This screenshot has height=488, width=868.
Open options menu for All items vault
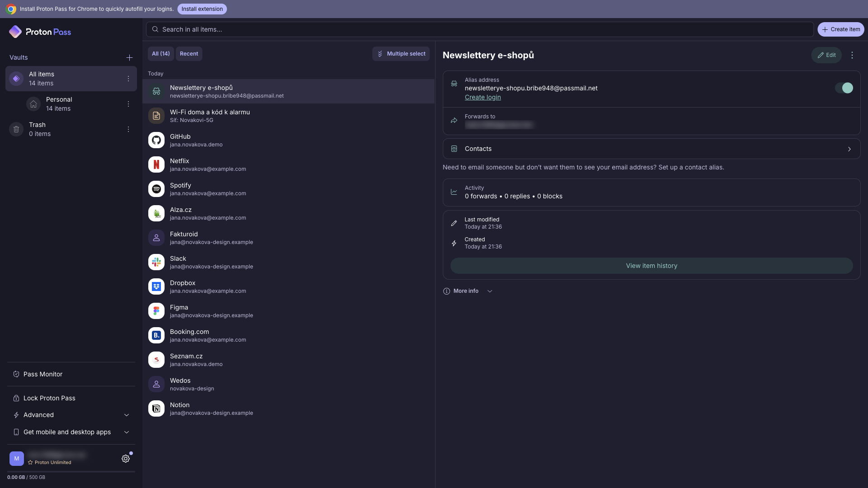(x=128, y=79)
